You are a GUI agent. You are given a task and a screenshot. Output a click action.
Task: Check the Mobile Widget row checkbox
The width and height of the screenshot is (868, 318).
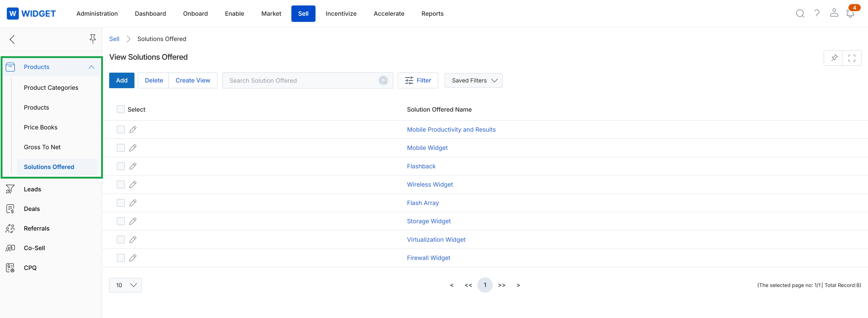point(121,148)
